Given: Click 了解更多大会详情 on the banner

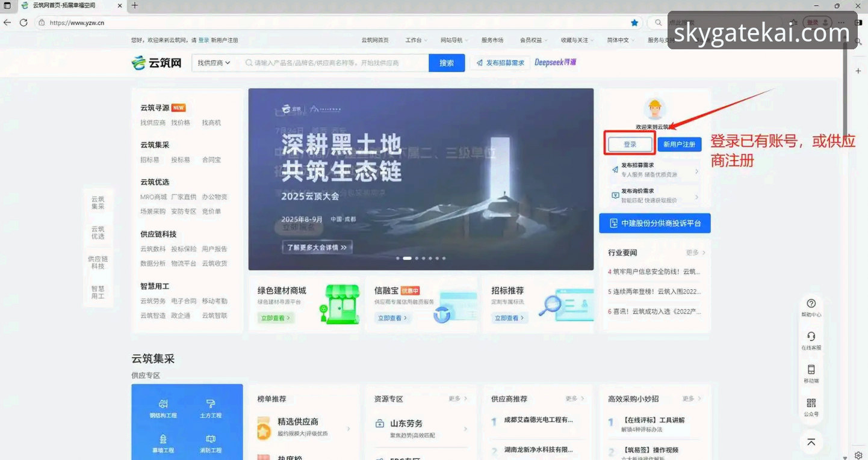Looking at the screenshot, I should tap(317, 247).
